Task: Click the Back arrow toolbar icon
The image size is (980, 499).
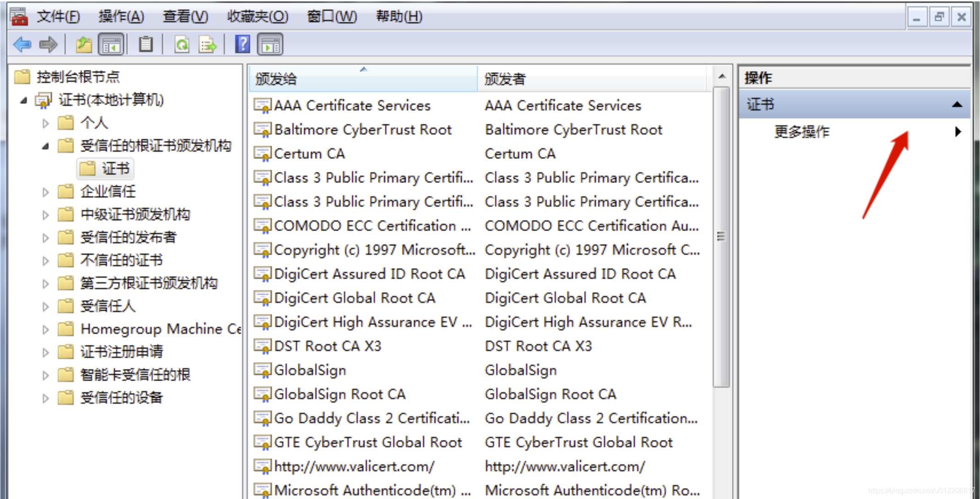Action: tap(22, 44)
